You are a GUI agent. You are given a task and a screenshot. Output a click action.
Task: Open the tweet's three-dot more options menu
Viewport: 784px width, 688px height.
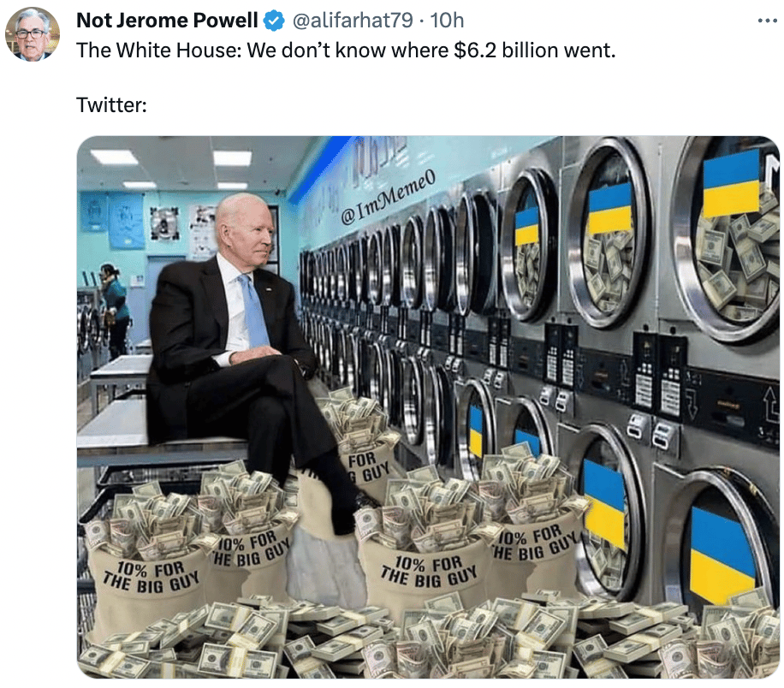[767, 21]
